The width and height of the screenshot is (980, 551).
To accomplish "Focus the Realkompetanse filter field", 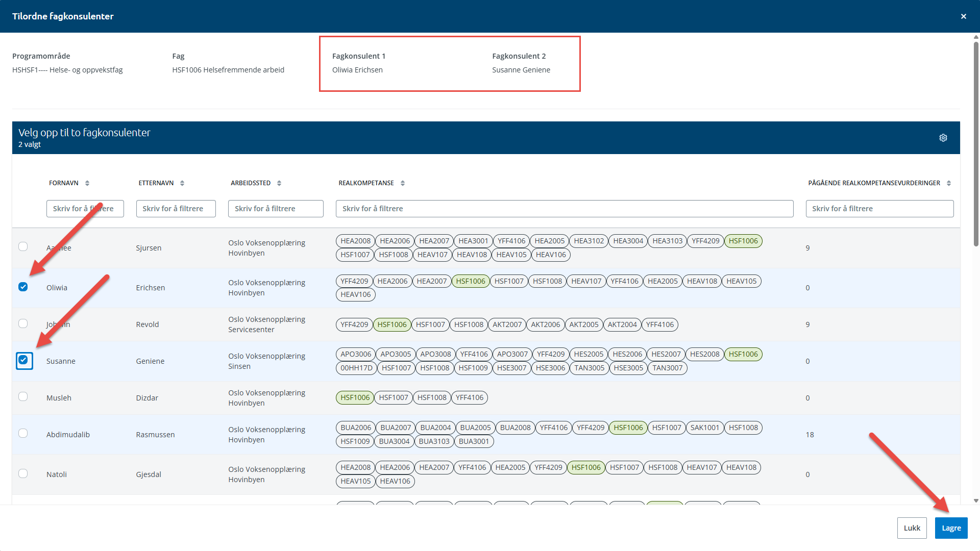I will click(565, 209).
